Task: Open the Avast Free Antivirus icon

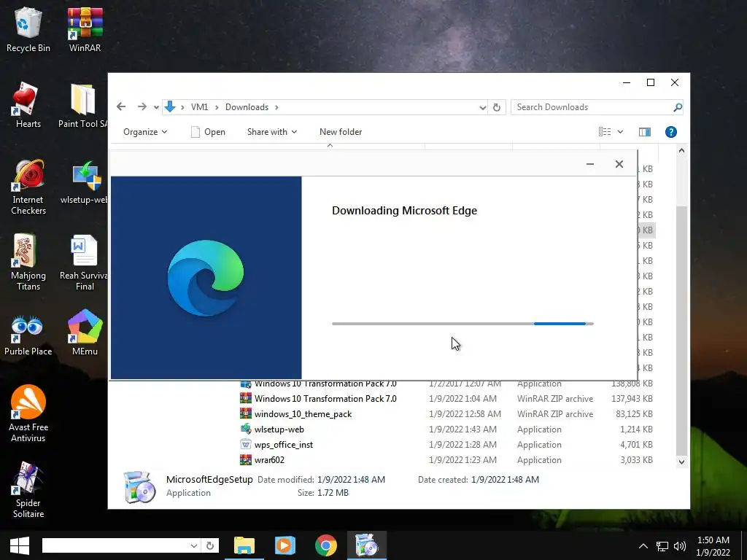Action: coord(28,413)
